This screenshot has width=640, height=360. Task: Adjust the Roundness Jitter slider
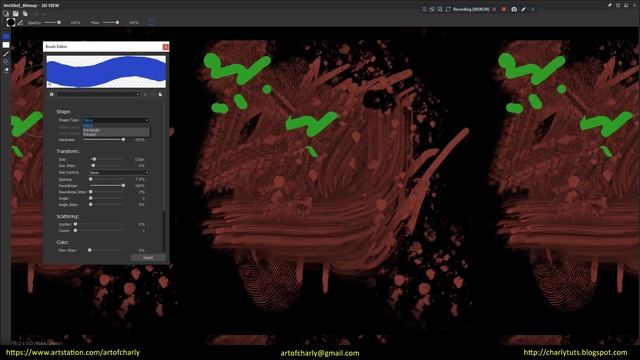[x=107, y=192]
